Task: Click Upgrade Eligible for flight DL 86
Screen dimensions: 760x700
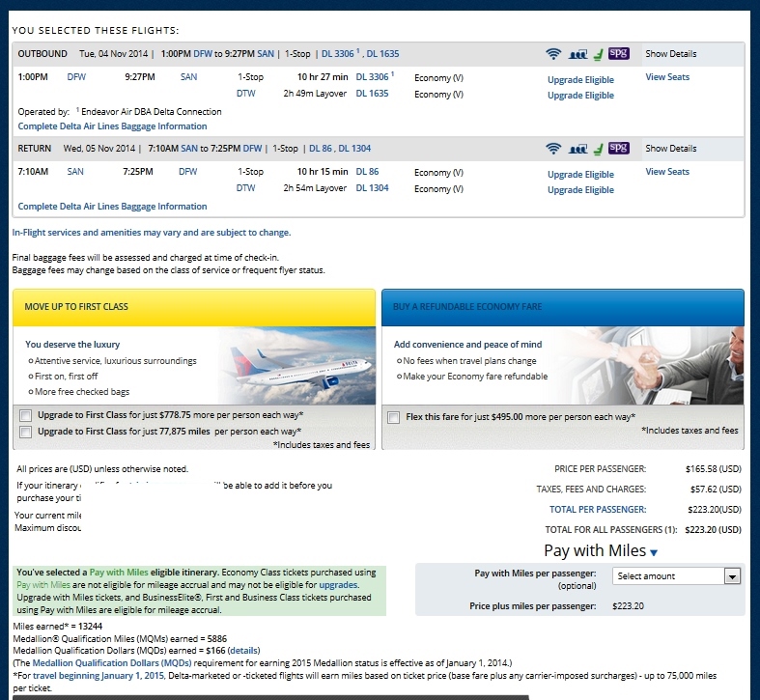Action: point(580,175)
